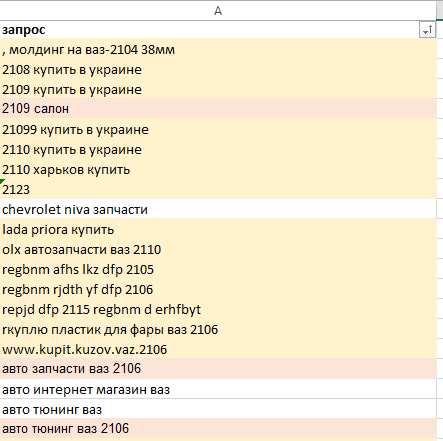Viewport: 443px width, 441px height.
Task: Select cell chevrolet niva запчасти
Action: pyautogui.click(x=218, y=209)
